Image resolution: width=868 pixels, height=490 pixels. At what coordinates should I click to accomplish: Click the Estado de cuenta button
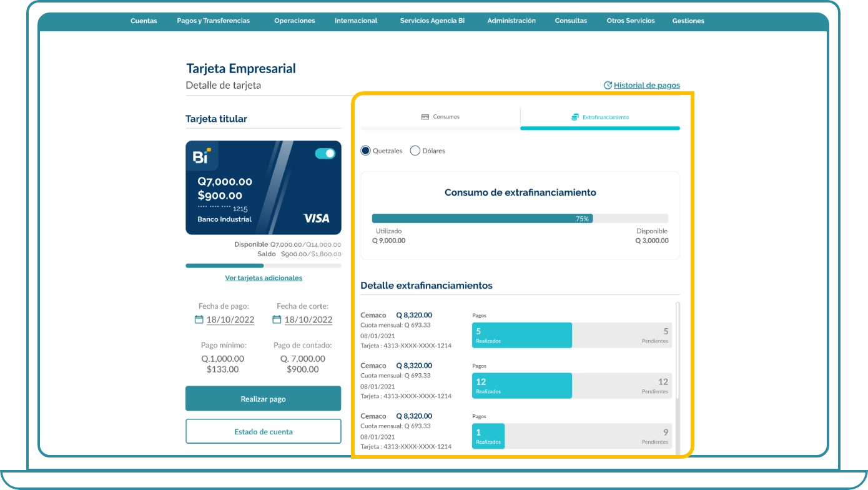[x=264, y=431]
